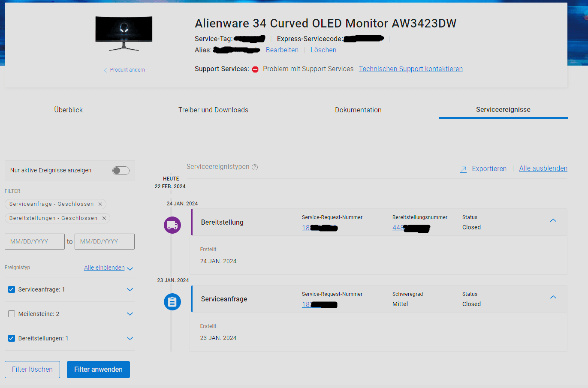Click the red Support Services warning icon

(x=255, y=69)
